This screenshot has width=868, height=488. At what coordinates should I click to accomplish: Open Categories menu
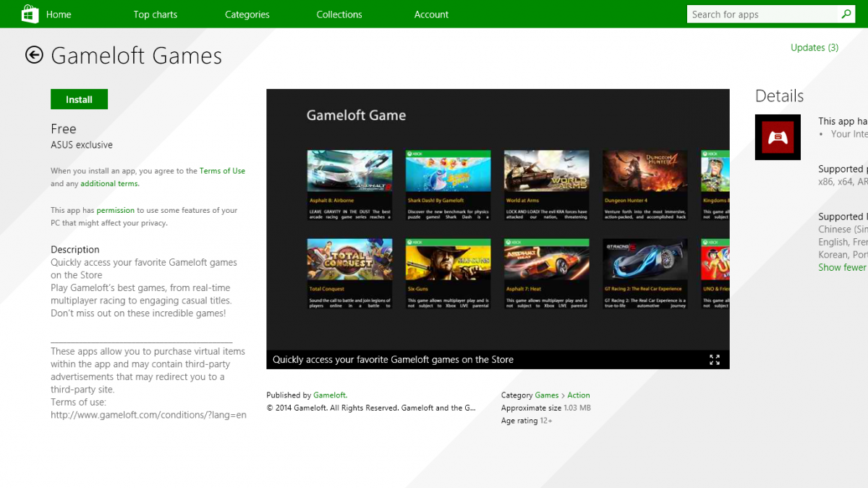click(247, 14)
